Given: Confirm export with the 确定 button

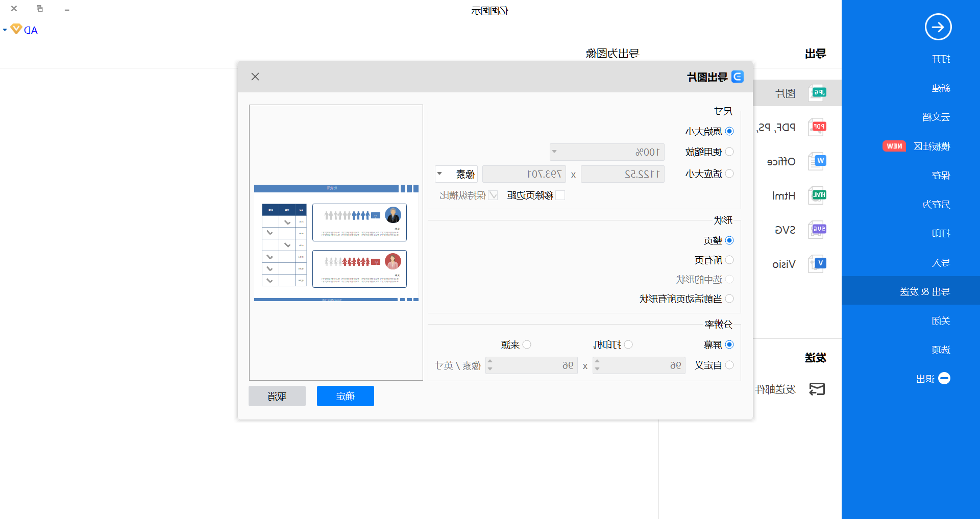Looking at the screenshot, I should pyautogui.click(x=346, y=396).
